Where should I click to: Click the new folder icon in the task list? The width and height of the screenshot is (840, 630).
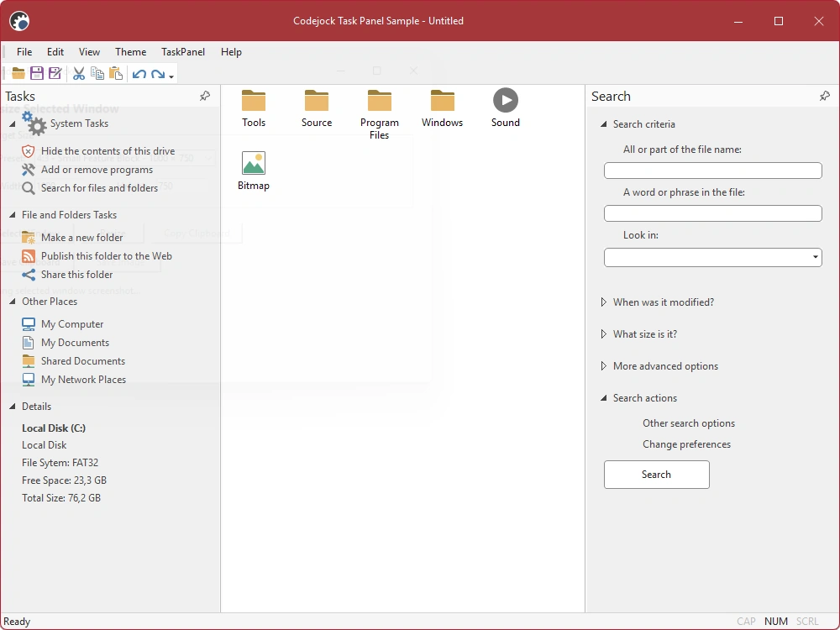[x=29, y=238]
